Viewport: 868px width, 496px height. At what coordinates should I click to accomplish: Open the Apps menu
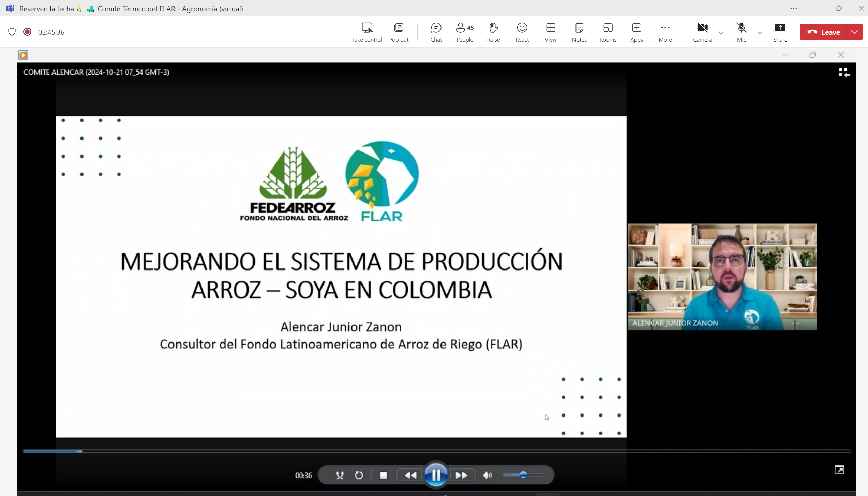click(637, 32)
